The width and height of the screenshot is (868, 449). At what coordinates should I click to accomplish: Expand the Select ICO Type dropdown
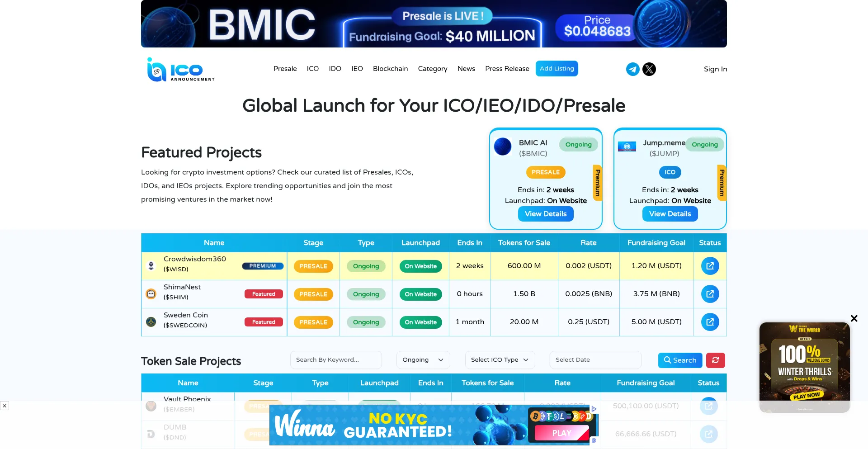(500, 360)
